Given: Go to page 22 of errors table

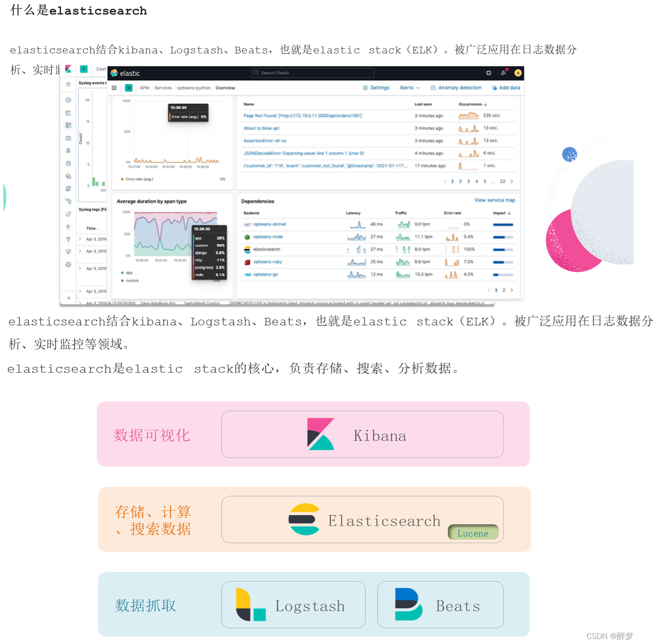Looking at the screenshot, I should [503, 182].
